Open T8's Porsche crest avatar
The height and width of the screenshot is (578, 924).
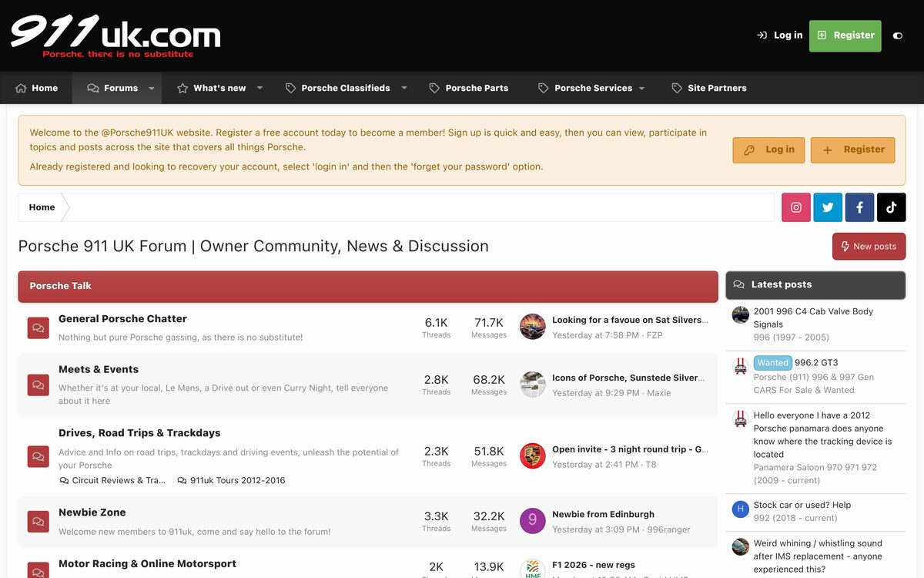coord(533,456)
